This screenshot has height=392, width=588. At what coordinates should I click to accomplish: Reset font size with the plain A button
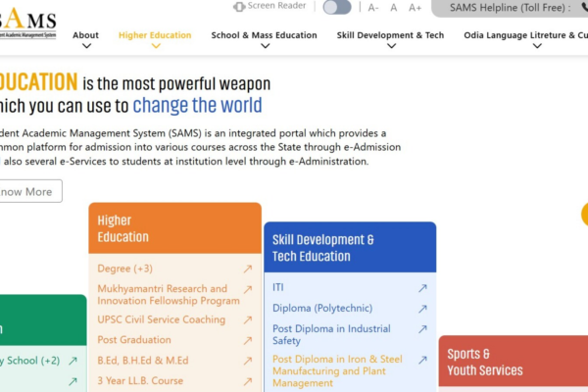click(394, 8)
